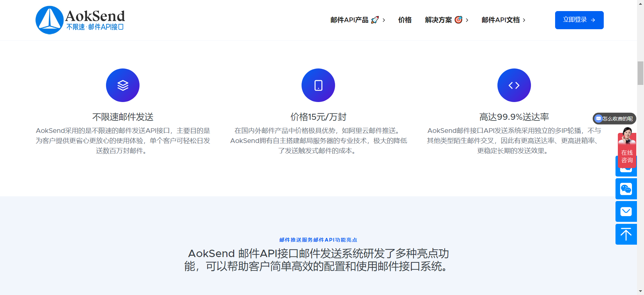
Task: Click the back-to-top arrow icon
Action: 626,234
